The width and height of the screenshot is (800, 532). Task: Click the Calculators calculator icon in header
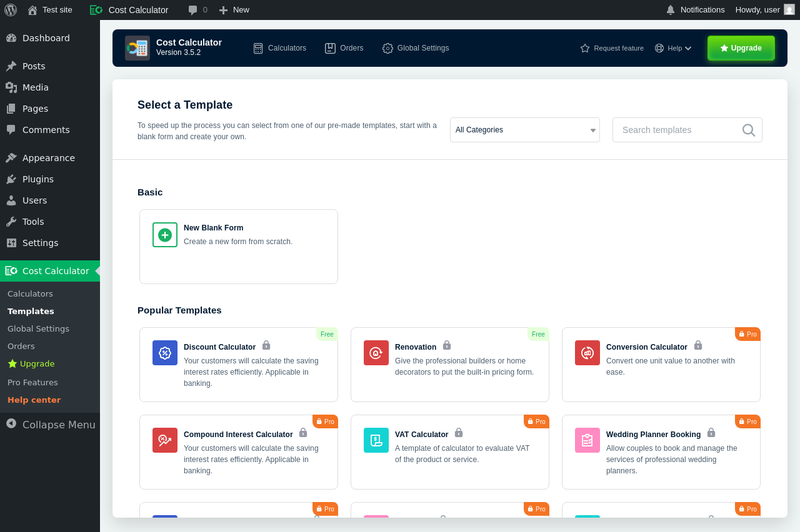258,48
